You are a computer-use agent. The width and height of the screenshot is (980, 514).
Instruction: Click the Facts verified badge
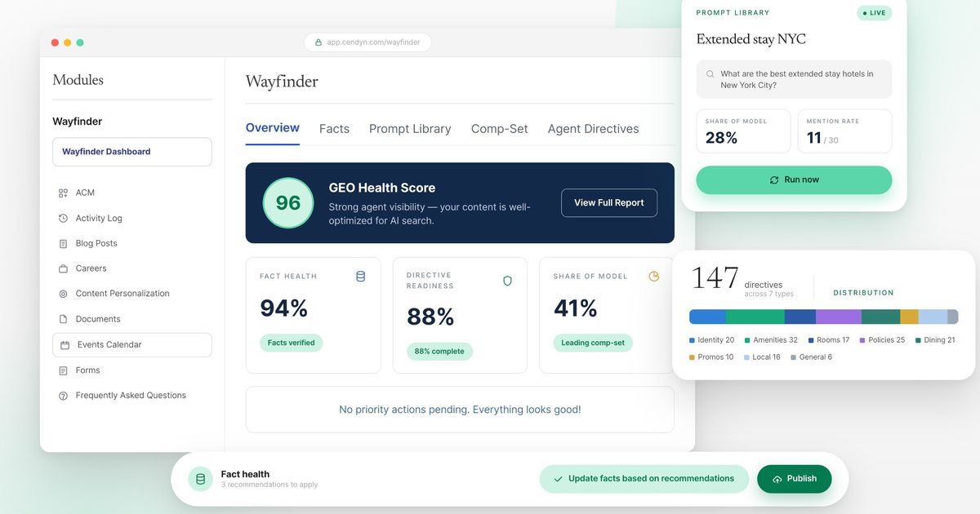click(292, 343)
